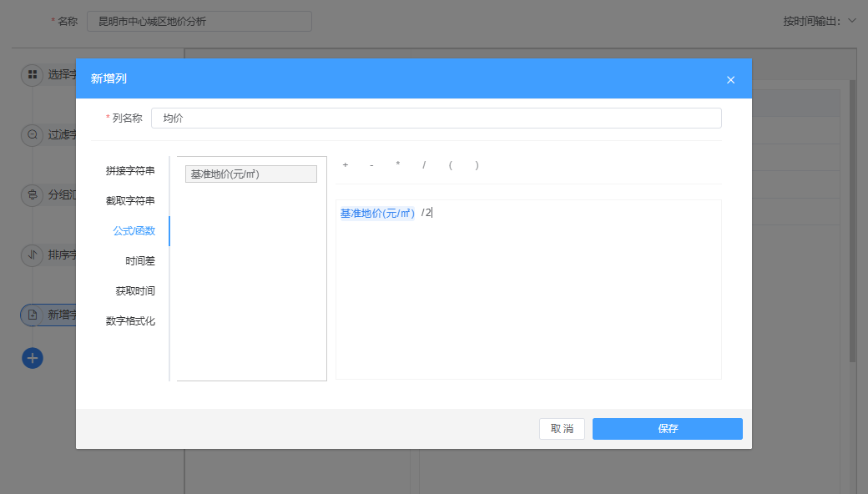This screenshot has width=868, height=494.
Task: Click the 过滤 magnifier step icon
Action: [32, 134]
